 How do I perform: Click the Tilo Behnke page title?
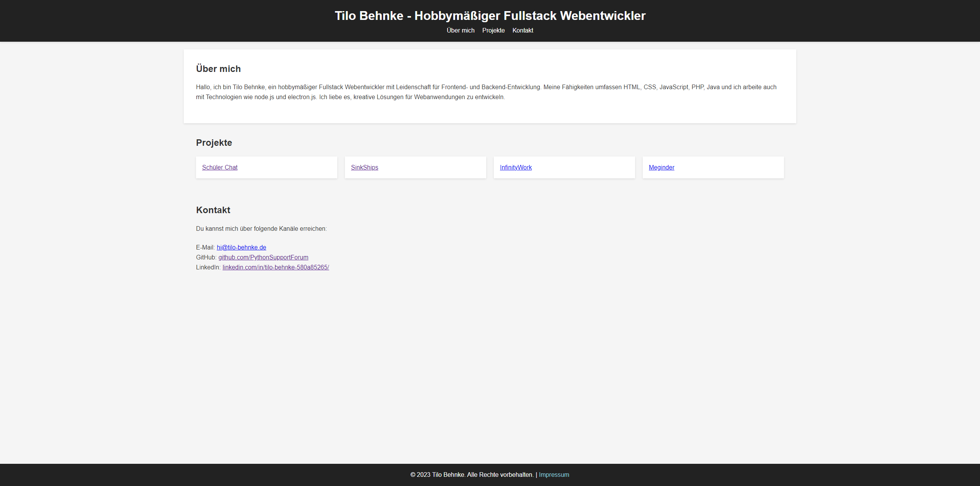490,16
